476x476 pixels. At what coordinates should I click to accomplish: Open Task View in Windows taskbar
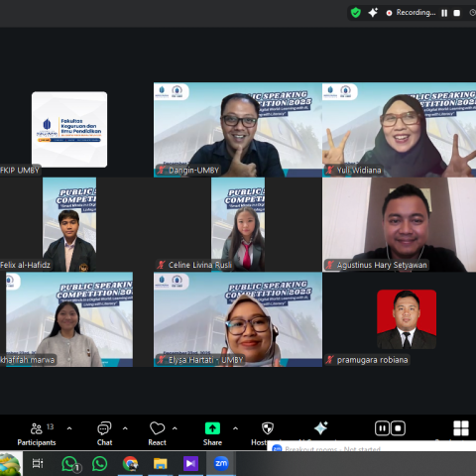click(38, 463)
